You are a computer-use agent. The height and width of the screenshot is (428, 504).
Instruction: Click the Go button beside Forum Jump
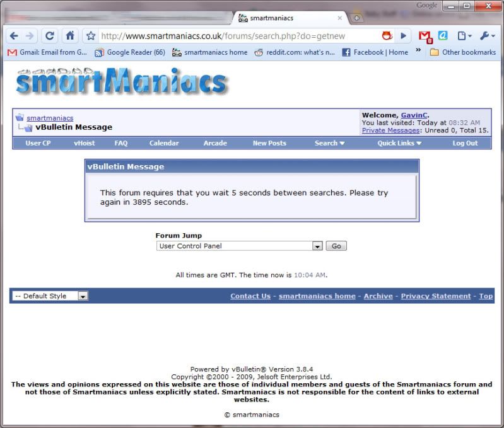(336, 246)
